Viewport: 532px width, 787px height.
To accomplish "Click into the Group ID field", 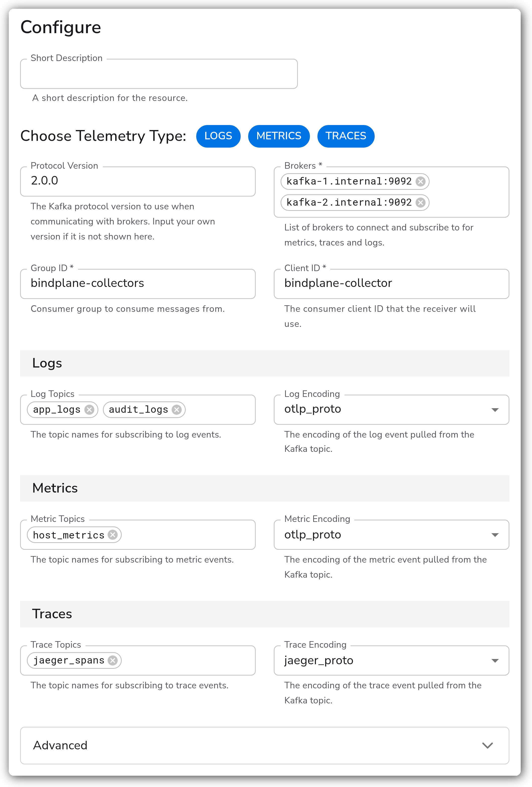I will [x=138, y=284].
